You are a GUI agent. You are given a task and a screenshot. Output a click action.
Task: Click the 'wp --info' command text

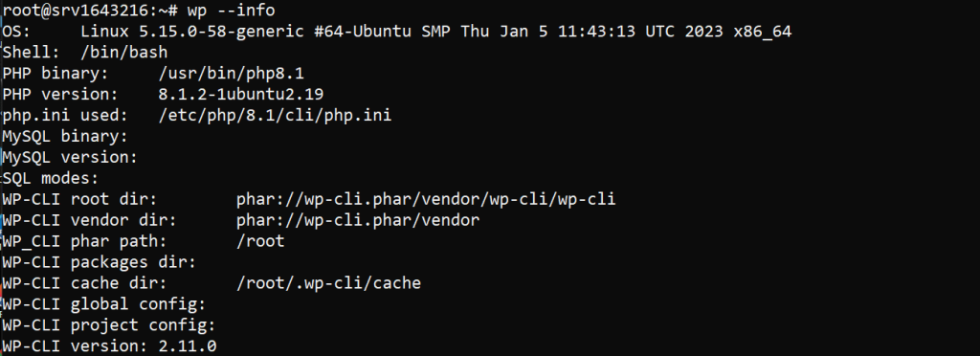coord(231,11)
